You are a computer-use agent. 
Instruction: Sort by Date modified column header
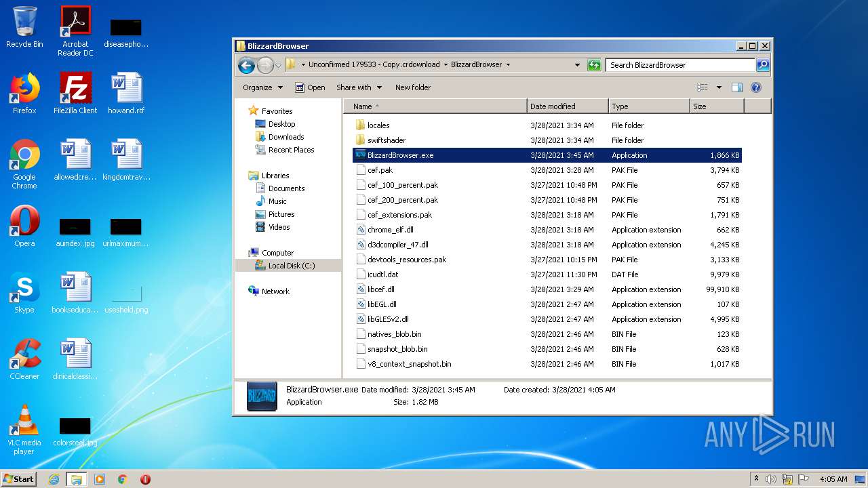tap(568, 106)
